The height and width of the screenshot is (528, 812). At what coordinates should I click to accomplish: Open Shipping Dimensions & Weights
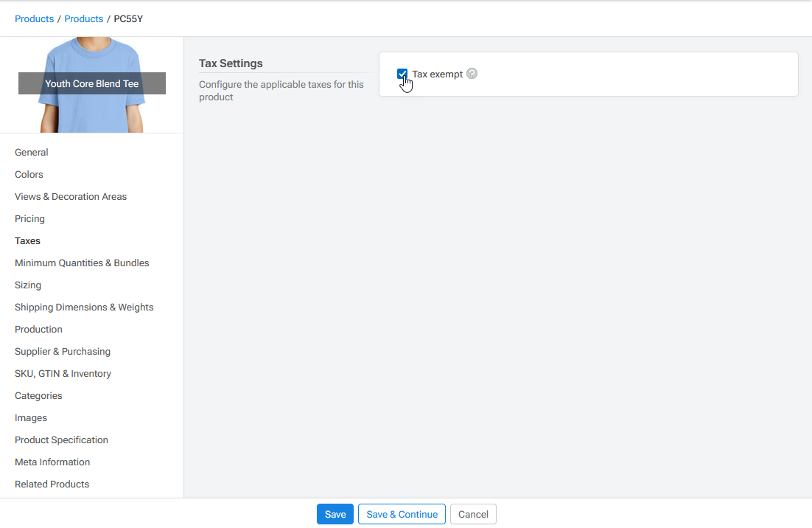(x=84, y=308)
